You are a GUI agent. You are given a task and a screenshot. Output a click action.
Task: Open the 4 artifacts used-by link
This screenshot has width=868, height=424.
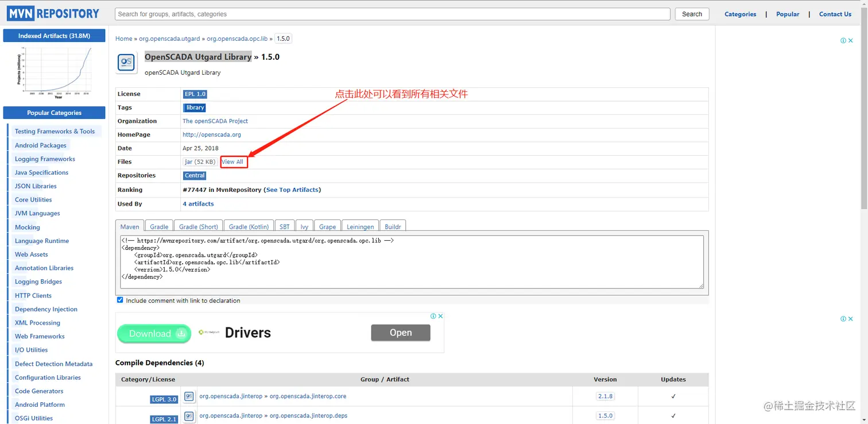click(198, 203)
